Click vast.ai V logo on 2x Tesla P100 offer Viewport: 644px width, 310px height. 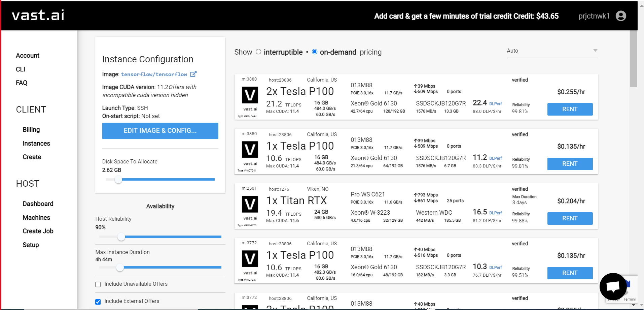(x=250, y=95)
